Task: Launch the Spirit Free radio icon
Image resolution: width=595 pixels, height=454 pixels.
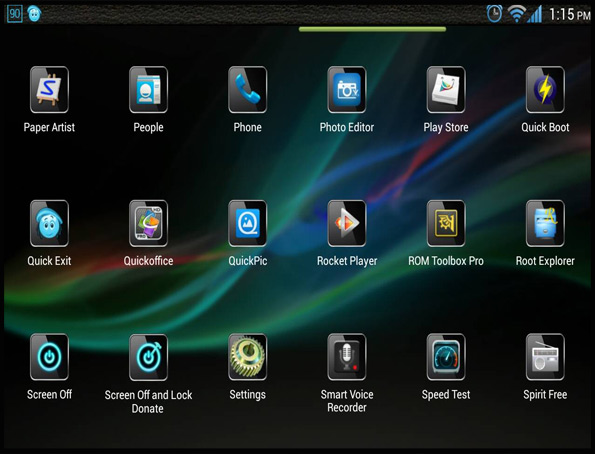Action: tap(545, 357)
